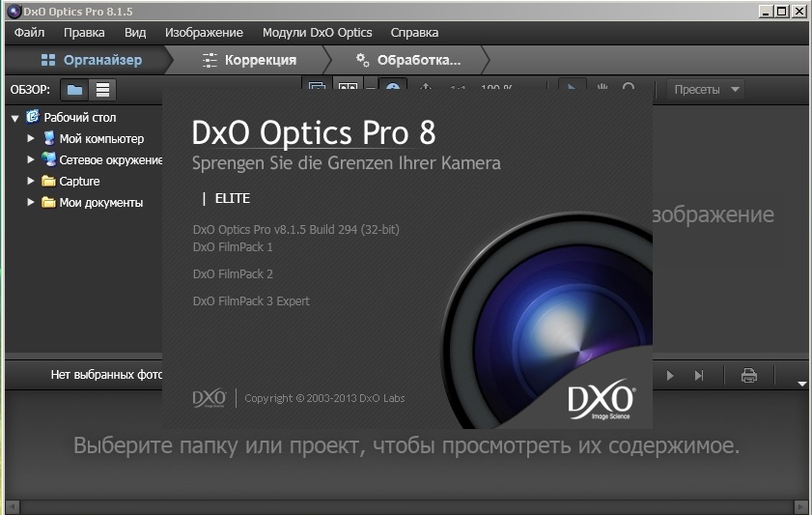Click the Рабочий стол desktop icon
The height and width of the screenshot is (515, 812).
pos(33,117)
